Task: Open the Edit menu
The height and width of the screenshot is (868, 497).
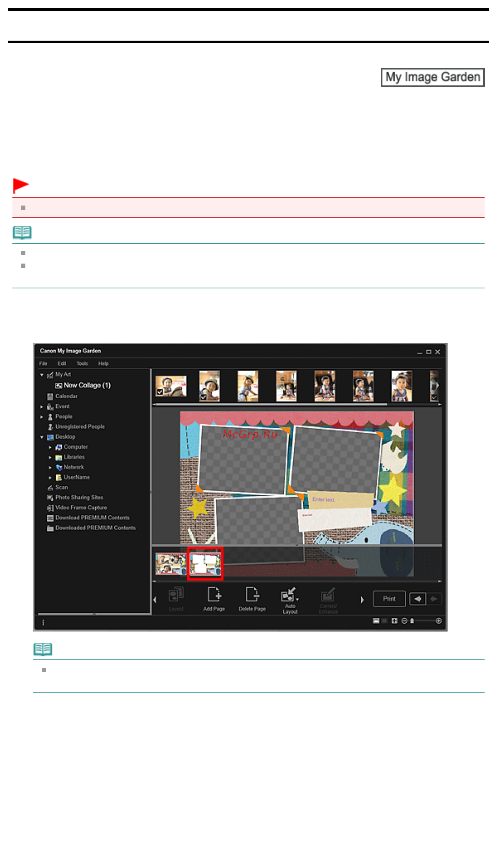Action: 62,364
